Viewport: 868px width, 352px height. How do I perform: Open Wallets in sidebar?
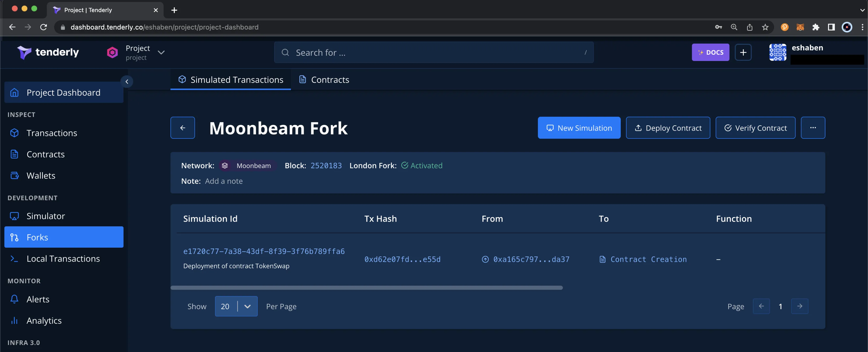64,175
